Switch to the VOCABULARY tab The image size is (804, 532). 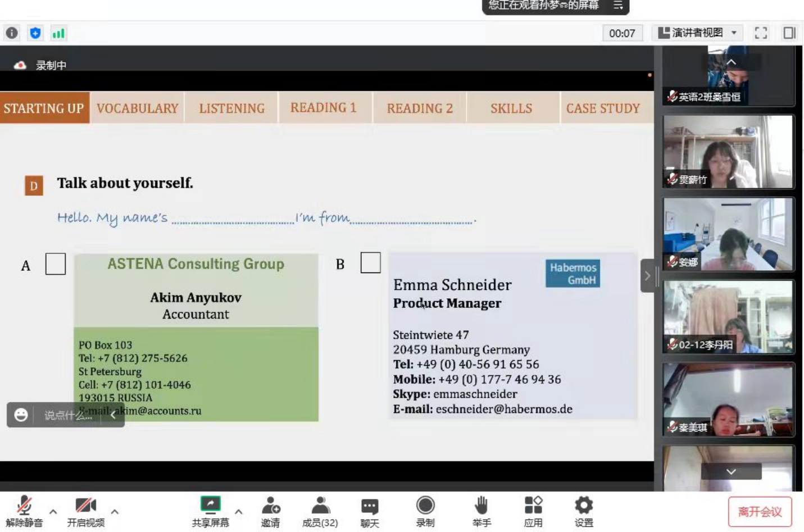[x=137, y=108]
